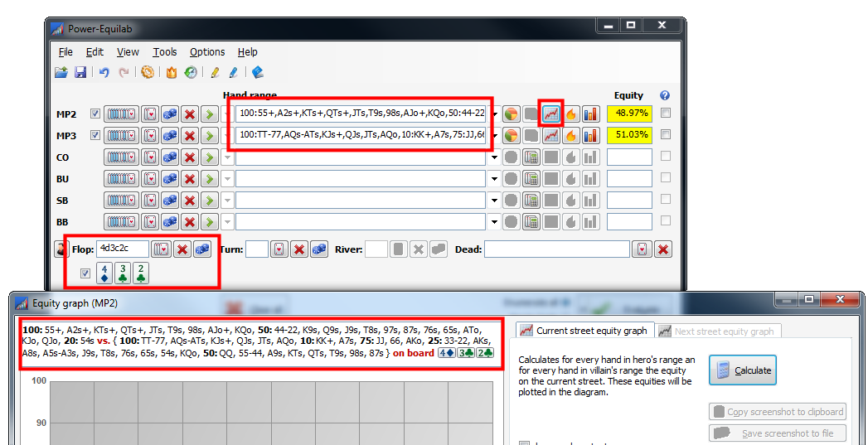This screenshot has height=445, width=868.
Task: Open bar chart statistics for MP3
Action: tap(590, 135)
